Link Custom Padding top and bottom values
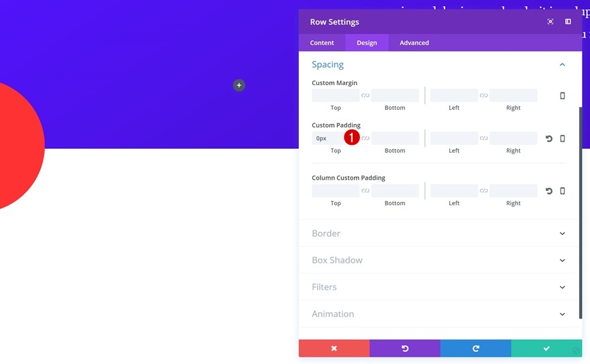Screen dimensions: 590x364 365,138
